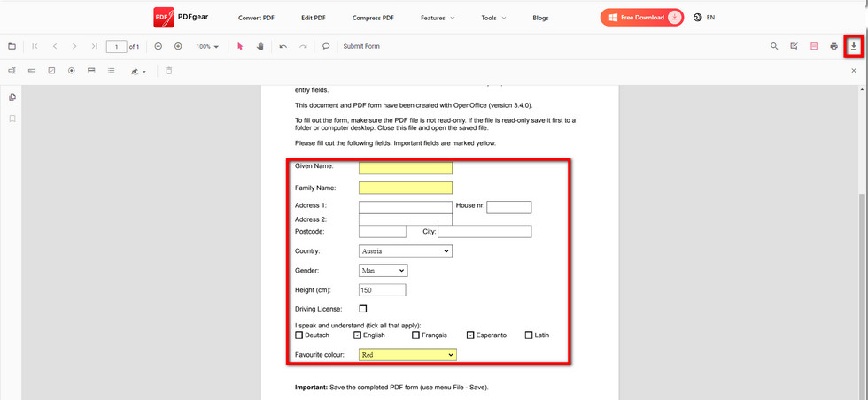The height and width of the screenshot is (400, 868).
Task: Close the form designer toolbar
Action: [854, 71]
